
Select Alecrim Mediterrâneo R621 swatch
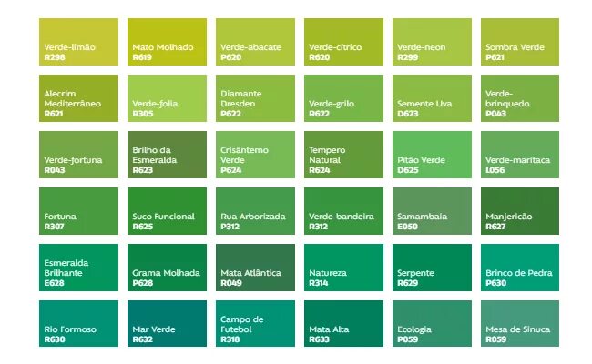pos(78,98)
